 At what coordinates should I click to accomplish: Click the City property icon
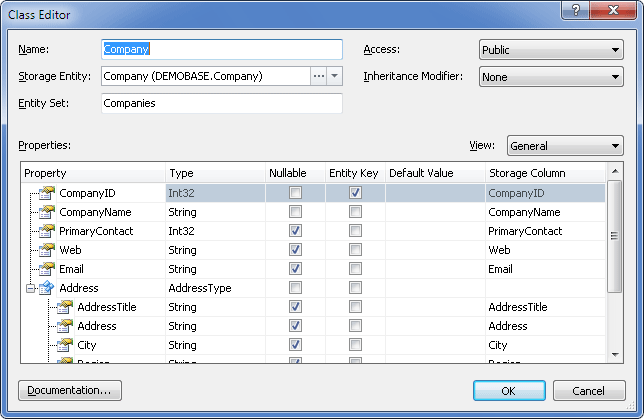65,345
